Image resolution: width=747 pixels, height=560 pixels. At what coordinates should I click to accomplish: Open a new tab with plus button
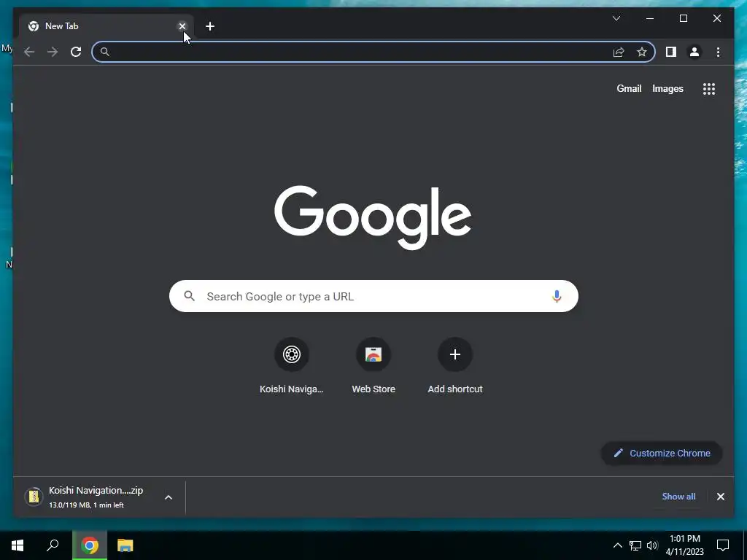pos(210,26)
